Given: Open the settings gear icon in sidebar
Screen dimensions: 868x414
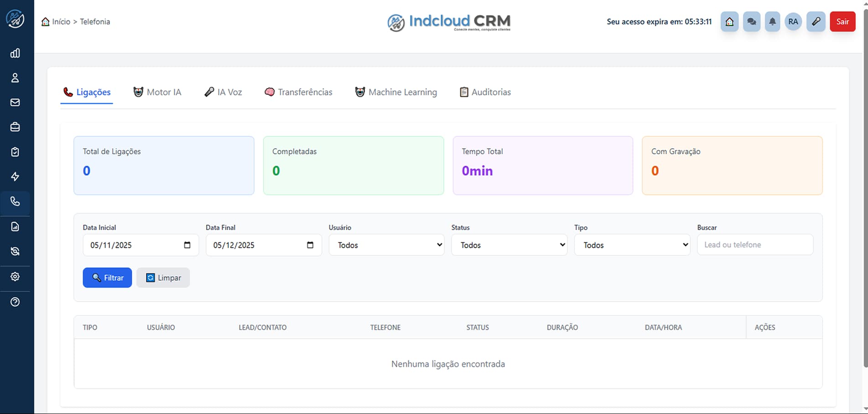Looking at the screenshot, I should pos(15,277).
